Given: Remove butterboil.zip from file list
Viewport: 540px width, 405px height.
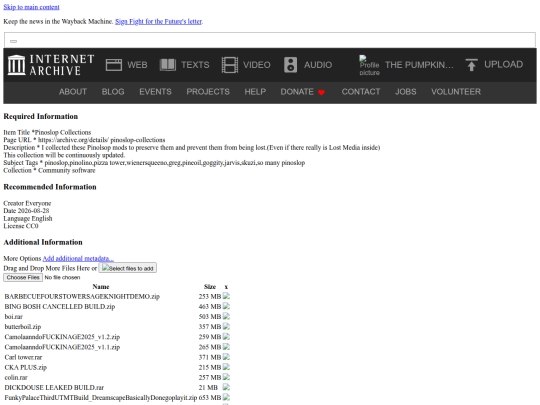Looking at the screenshot, I should pos(226,326).
